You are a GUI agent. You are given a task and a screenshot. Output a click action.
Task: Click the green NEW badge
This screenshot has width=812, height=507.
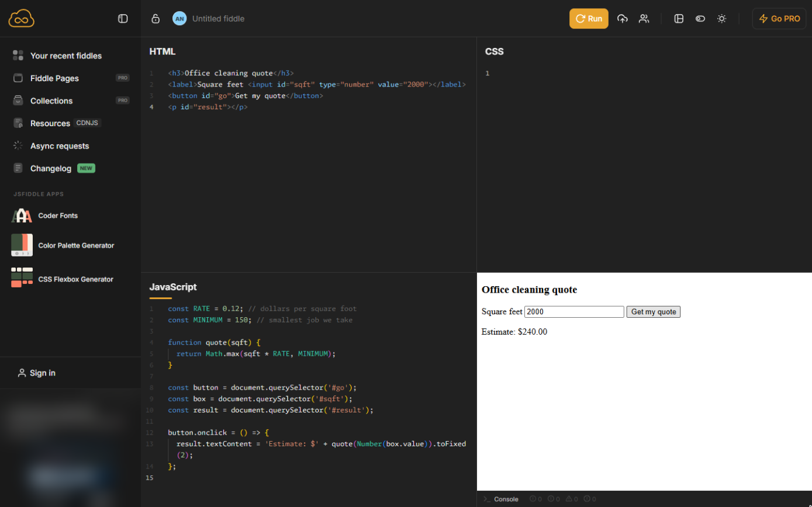point(86,168)
